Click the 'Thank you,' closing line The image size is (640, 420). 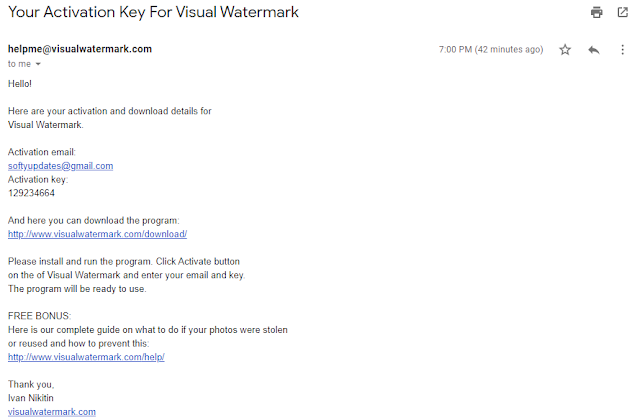click(x=31, y=384)
